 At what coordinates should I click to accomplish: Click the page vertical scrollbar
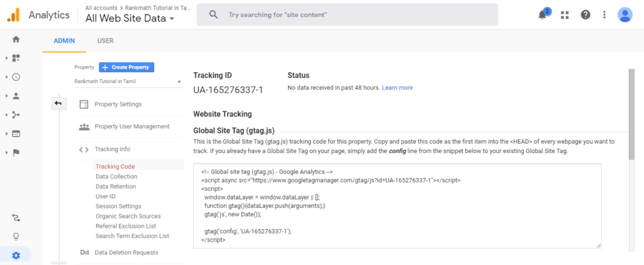[x=631, y=114]
